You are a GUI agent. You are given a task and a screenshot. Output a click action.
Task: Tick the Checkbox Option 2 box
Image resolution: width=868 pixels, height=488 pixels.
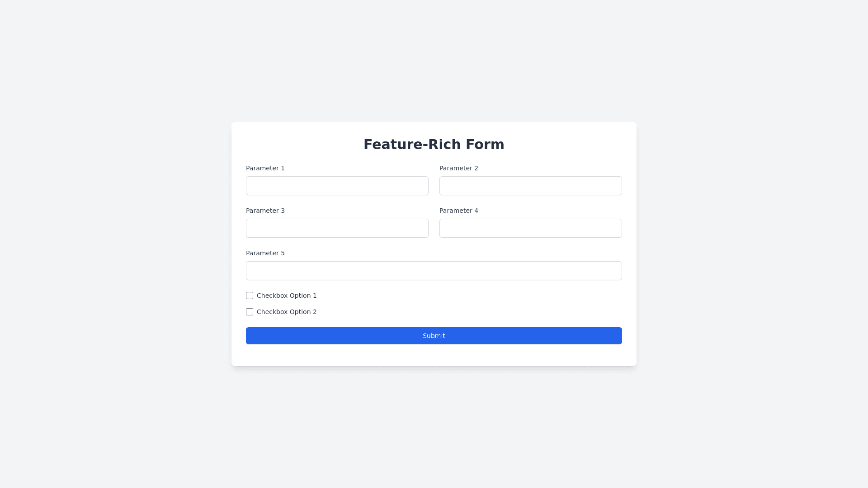coord(250,312)
